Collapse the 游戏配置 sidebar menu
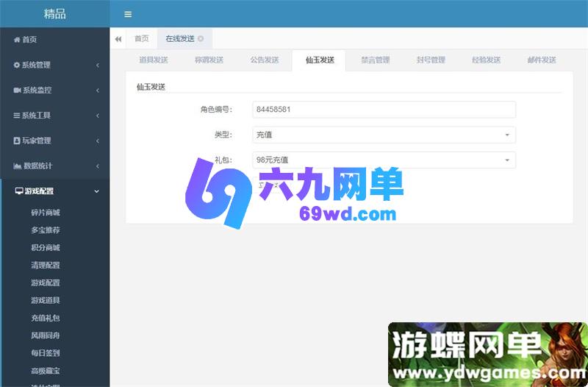The height and width of the screenshot is (387, 588). 54,191
